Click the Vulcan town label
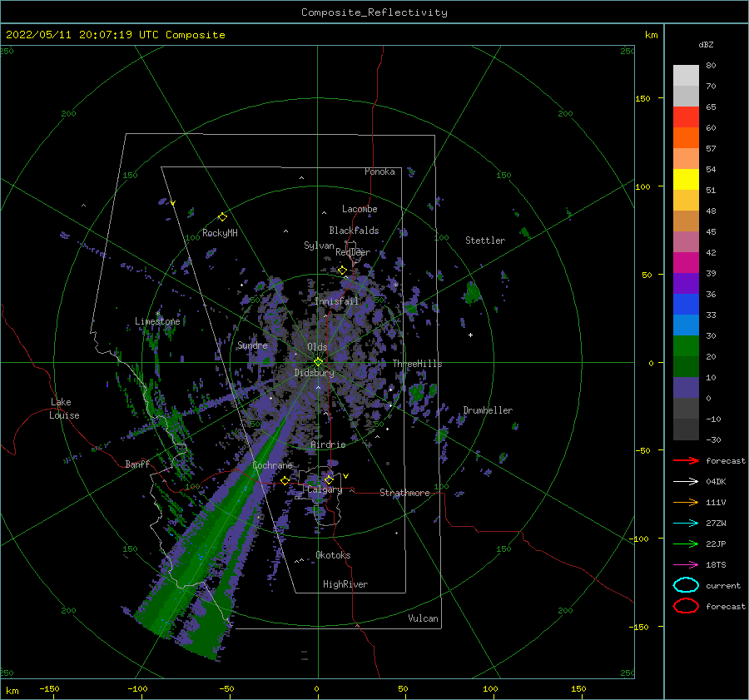The image size is (749, 700). click(424, 618)
